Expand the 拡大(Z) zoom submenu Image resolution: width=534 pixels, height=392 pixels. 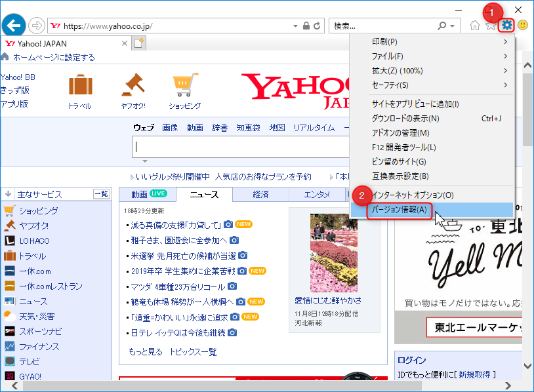pyautogui.click(x=432, y=71)
